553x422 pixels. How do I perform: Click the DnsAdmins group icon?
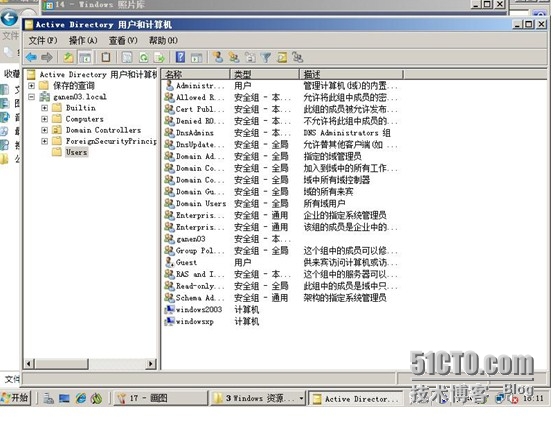(x=170, y=133)
